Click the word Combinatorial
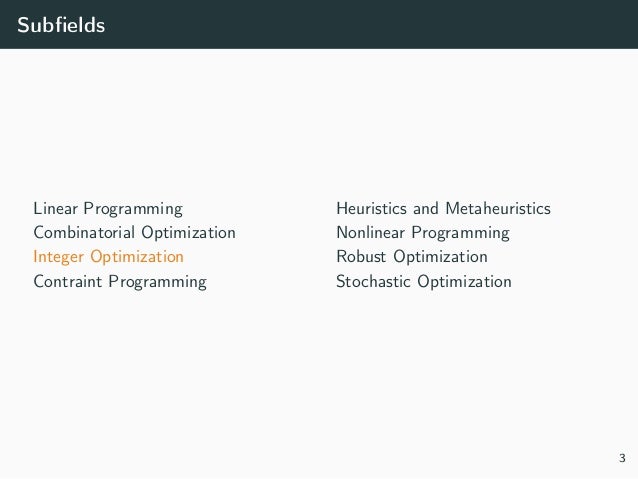 84,233
